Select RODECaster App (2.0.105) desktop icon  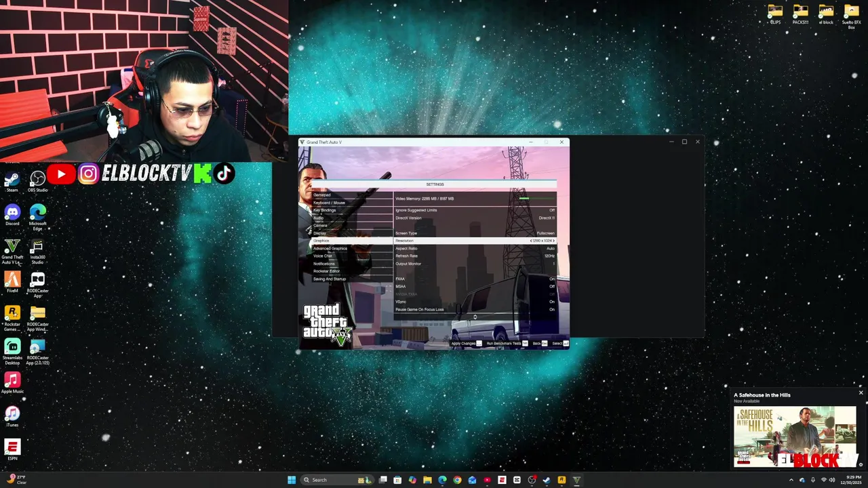pyautogui.click(x=37, y=351)
